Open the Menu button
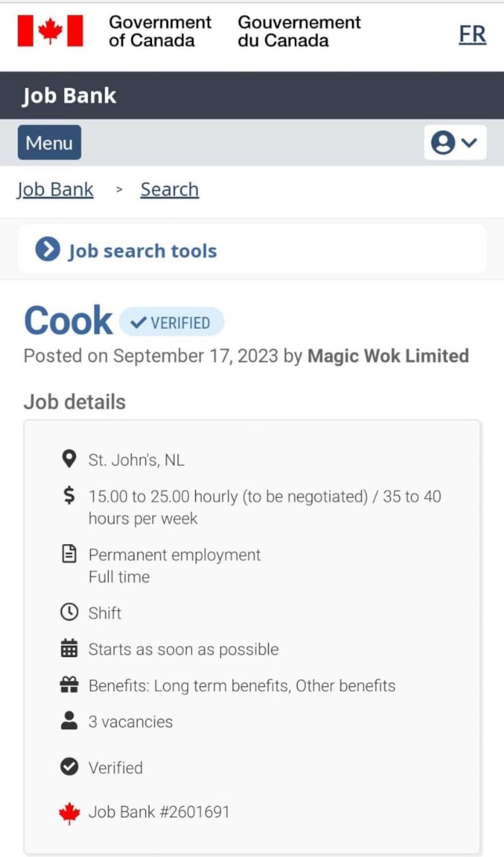 [49, 143]
